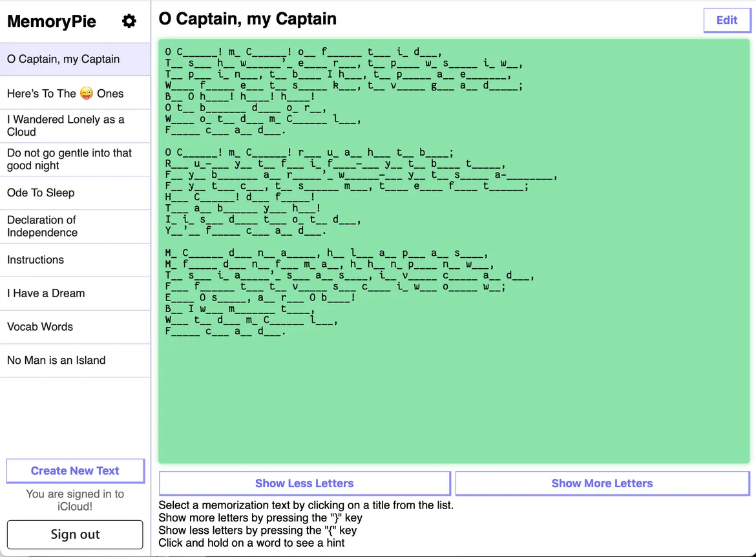Click Create New Text button
The image size is (756, 557).
75,471
